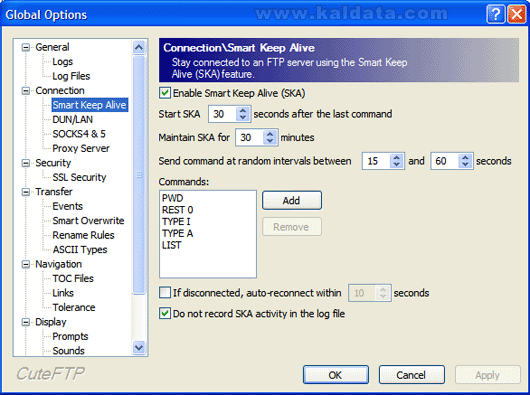Click the Remove command button
This screenshot has width=530, height=395.
pyautogui.click(x=292, y=227)
